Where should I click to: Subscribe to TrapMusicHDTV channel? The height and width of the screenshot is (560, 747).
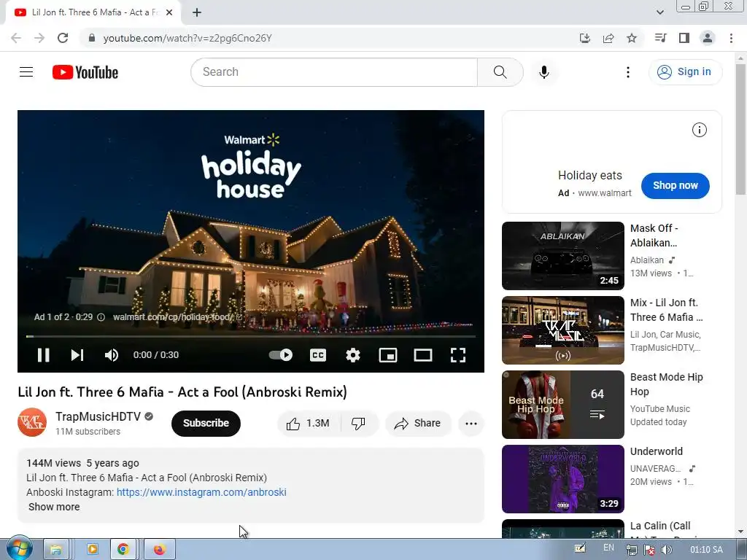(206, 424)
